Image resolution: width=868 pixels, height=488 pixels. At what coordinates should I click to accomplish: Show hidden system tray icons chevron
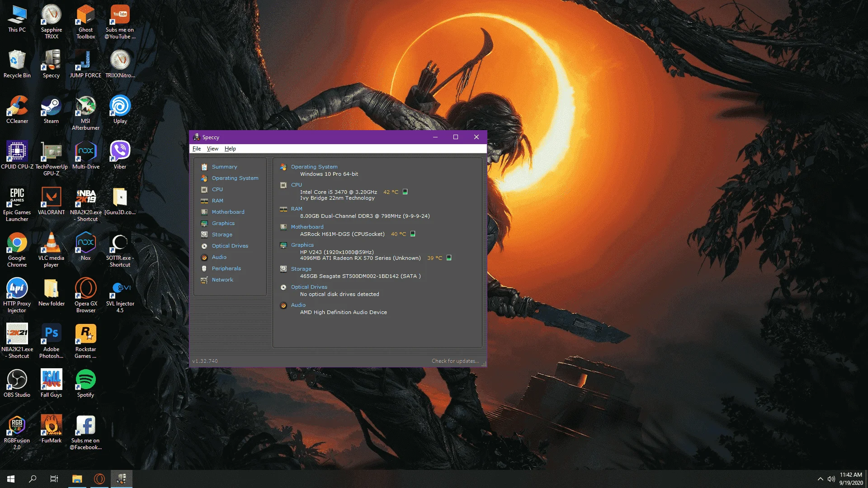pyautogui.click(x=820, y=479)
